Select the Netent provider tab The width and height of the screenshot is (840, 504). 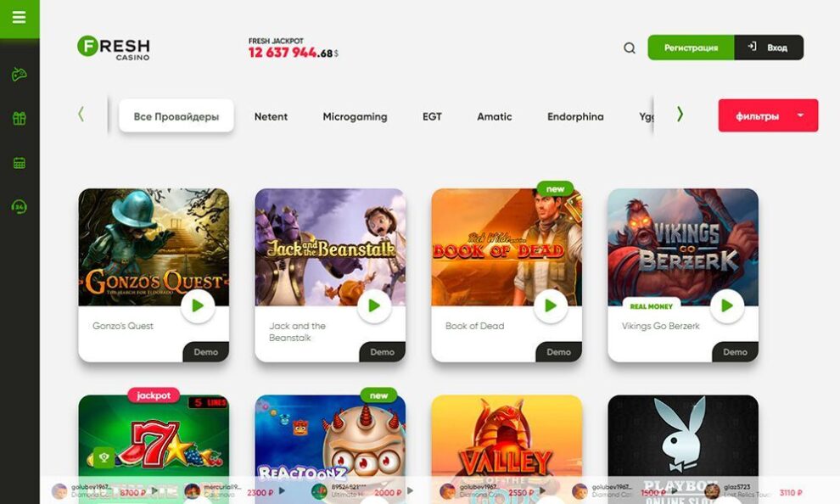click(271, 116)
